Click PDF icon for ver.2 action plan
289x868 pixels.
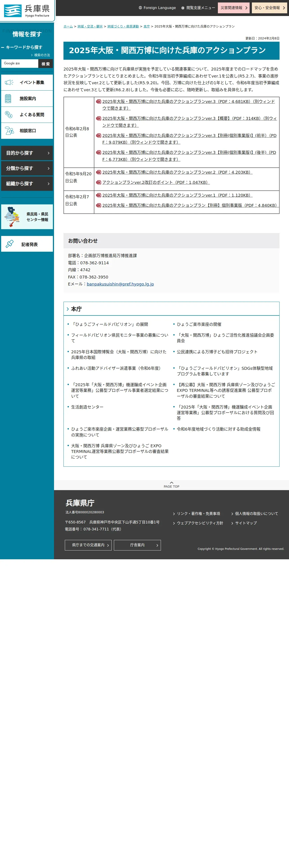click(99, 172)
